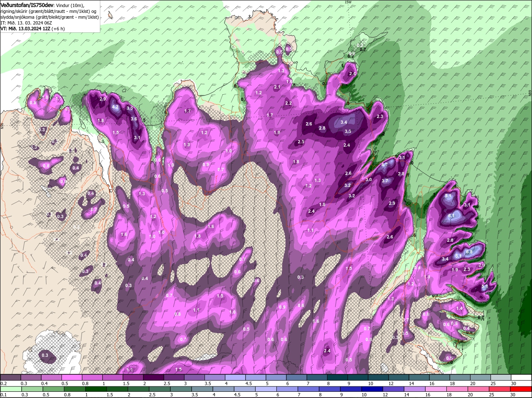Click the 6.8 precipitation value on the map
The image size is (532, 398).
point(469,252)
